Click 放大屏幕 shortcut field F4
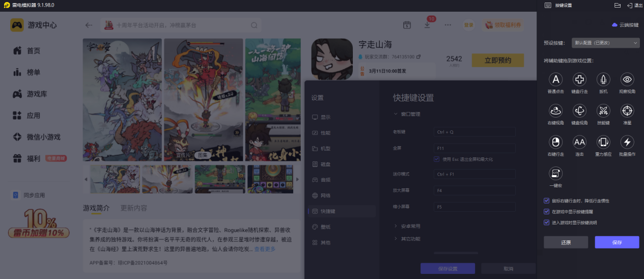 coord(474,190)
